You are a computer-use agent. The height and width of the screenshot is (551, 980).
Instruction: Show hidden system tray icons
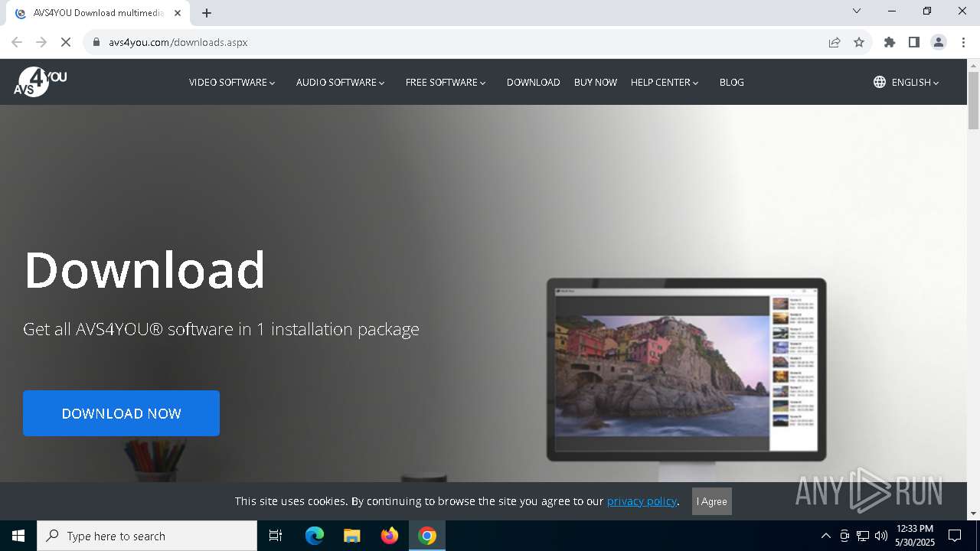point(825,536)
